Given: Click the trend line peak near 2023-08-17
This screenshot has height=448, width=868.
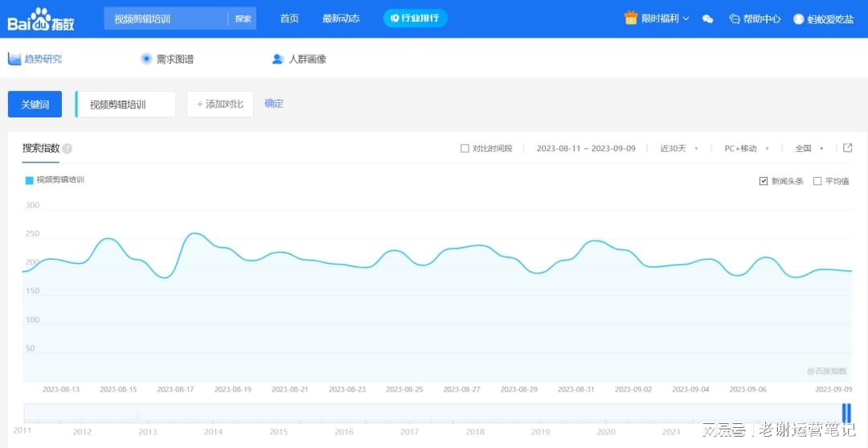Looking at the screenshot, I should pos(194,233).
